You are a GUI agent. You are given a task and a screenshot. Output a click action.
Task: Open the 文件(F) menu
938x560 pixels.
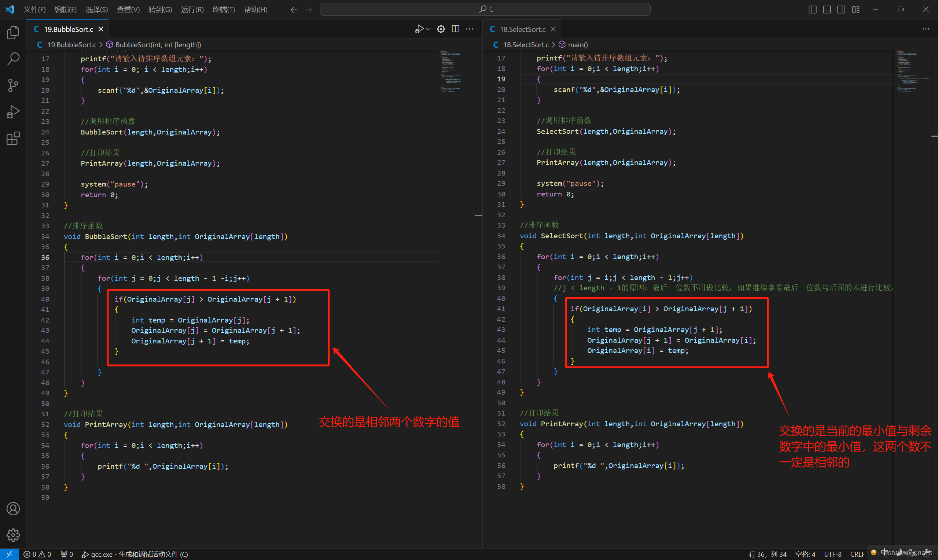(x=34, y=10)
